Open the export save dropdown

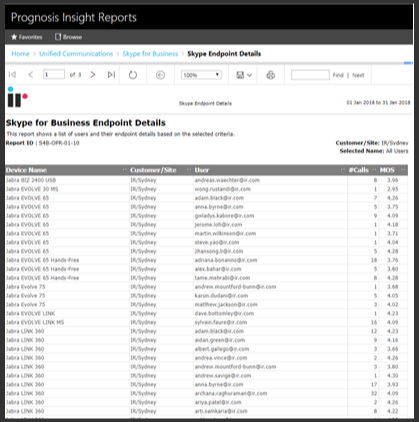pos(244,75)
